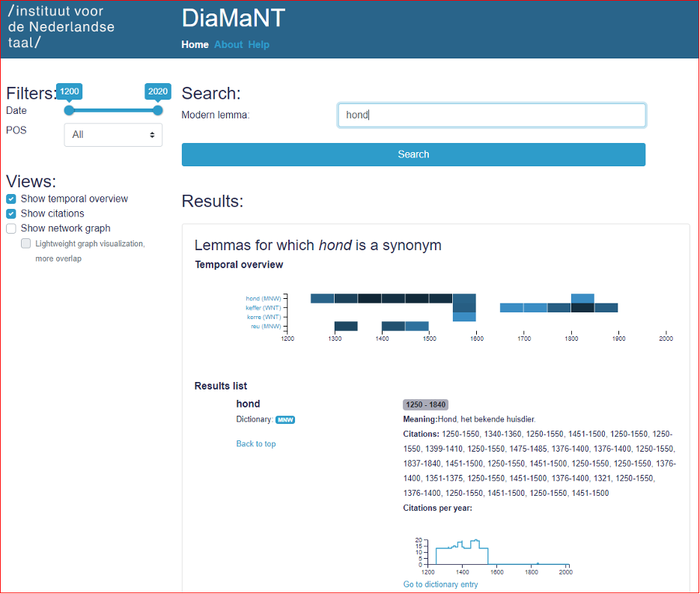Image resolution: width=700 pixels, height=594 pixels.
Task: Click the darkest keffer bar near 1800
Action: pyautogui.click(x=582, y=308)
